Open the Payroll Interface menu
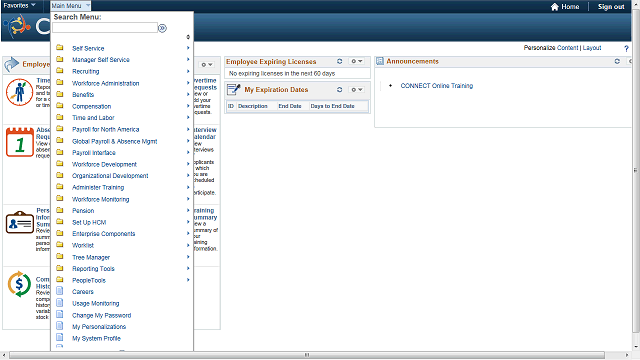This screenshot has height=360, width=640. coord(94,153)
